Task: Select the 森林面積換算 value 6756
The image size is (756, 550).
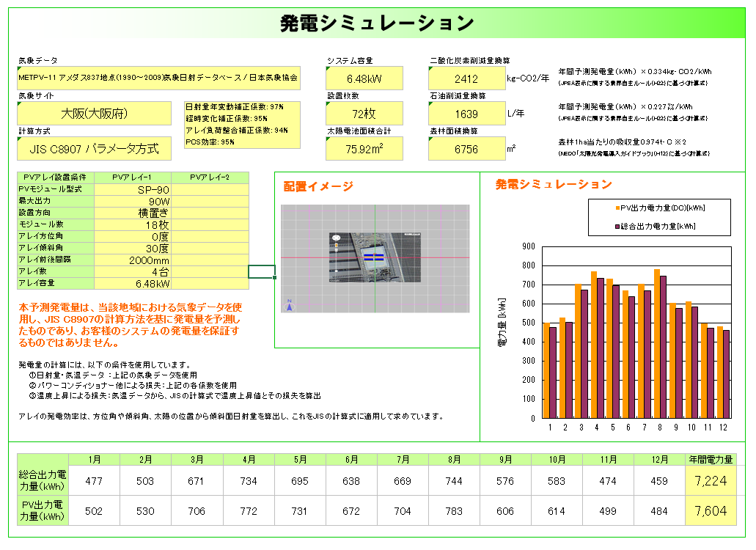Action: point(466,149)
